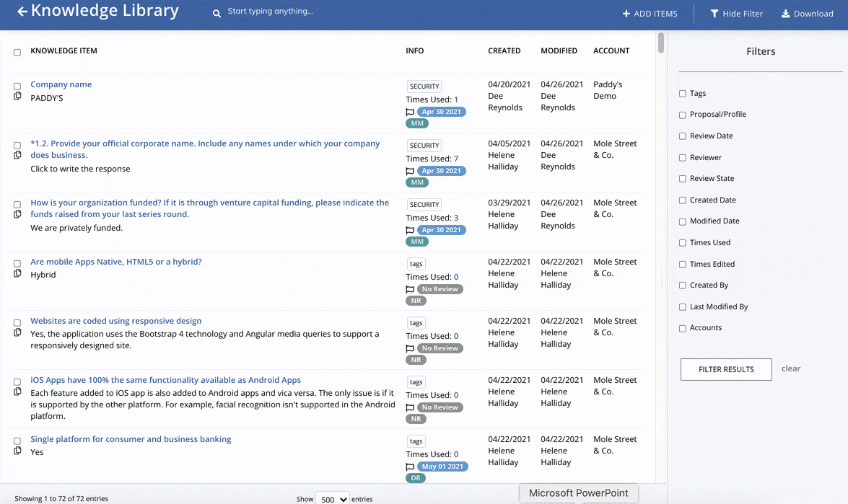Screen dimensions: 848x504
Task: Click review flag icon in Single platform row
Action: [x=410, y=467]
